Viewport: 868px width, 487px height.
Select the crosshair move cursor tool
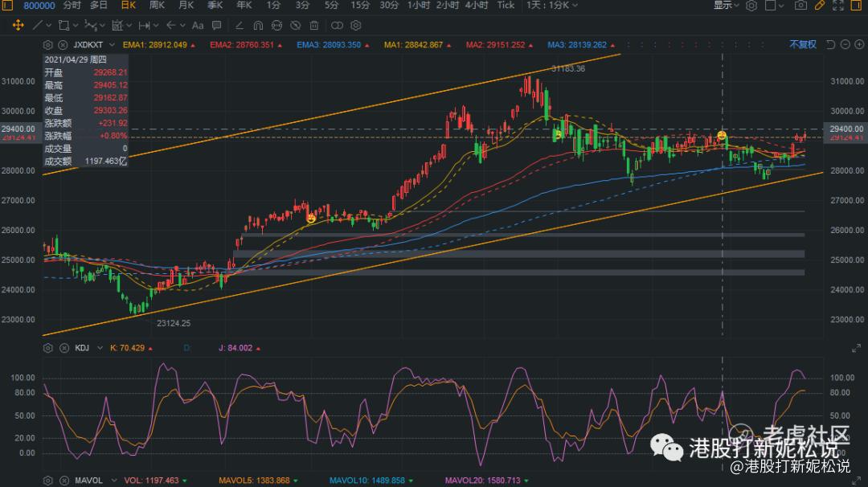(x=17, y=25)
